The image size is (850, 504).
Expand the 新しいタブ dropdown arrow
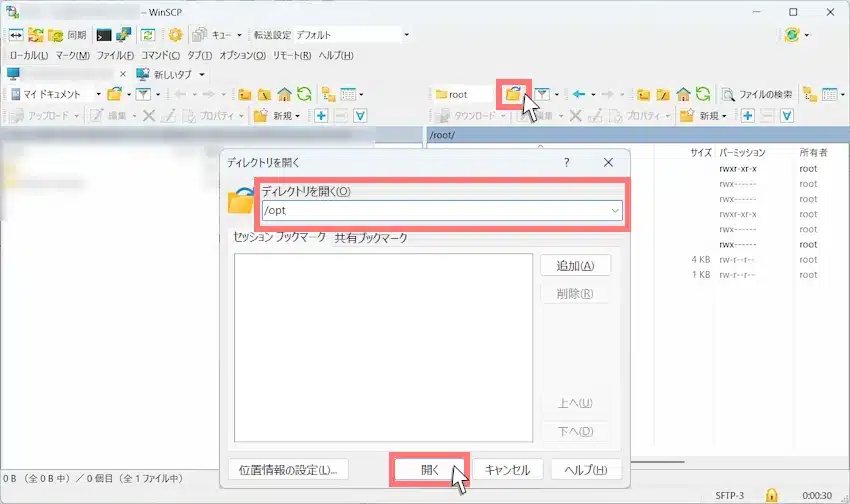click(201, 74)
